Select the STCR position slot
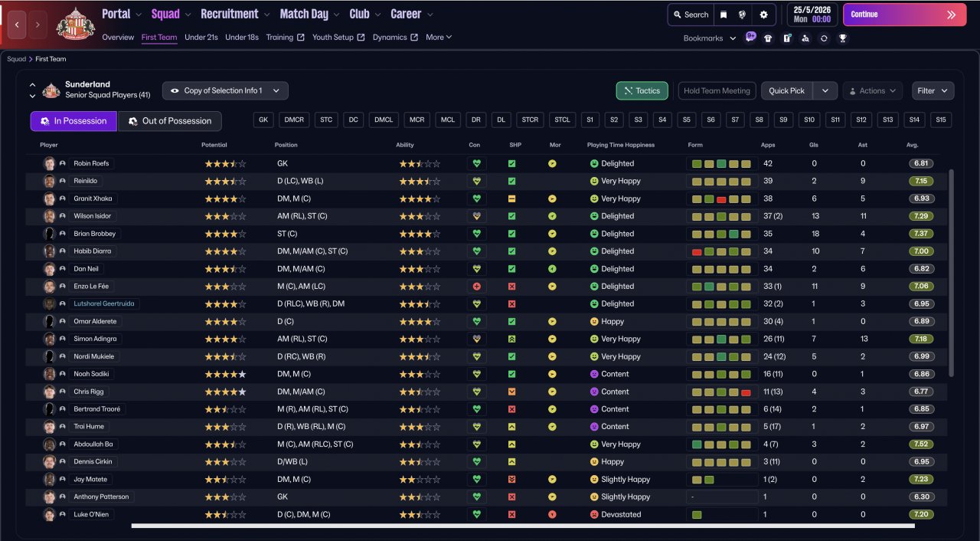 coord(529,120)
